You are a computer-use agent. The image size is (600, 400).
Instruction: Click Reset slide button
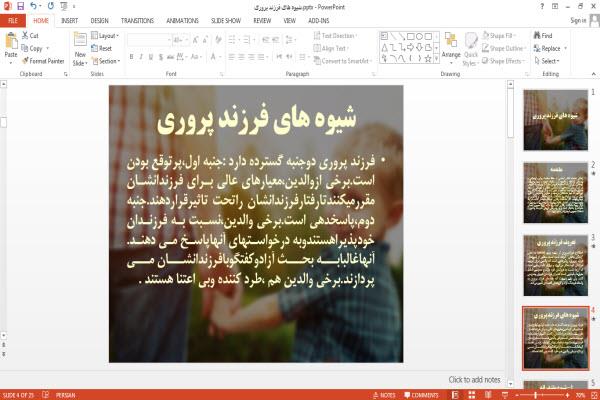(x=102, y=48)
